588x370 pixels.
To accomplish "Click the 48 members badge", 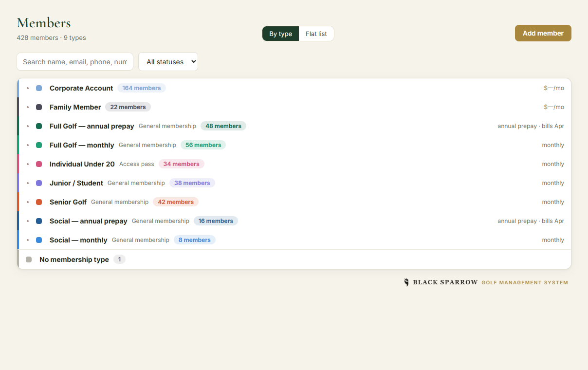I will (x=223, y=126).
